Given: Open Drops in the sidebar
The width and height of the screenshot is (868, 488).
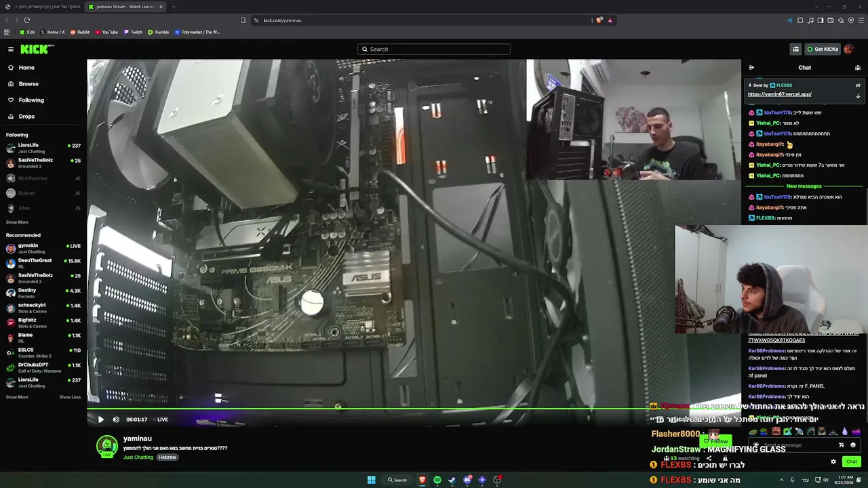Looking at the screenshot, I should pyautogui.click(x=21, y=117).
